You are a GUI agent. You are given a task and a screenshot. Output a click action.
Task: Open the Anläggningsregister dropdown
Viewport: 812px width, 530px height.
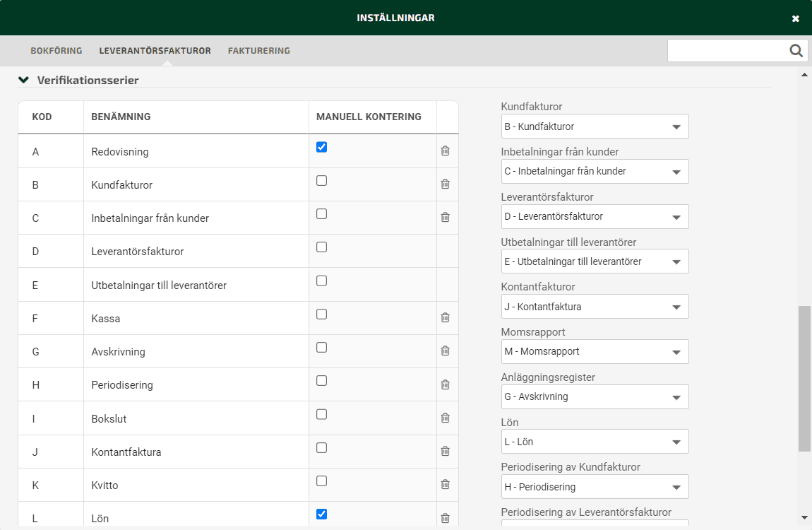pos(595,397)
